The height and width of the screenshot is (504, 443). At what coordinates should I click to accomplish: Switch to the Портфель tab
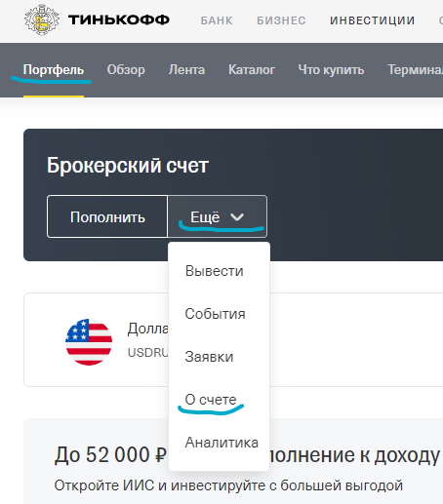(x=54, y=69)
